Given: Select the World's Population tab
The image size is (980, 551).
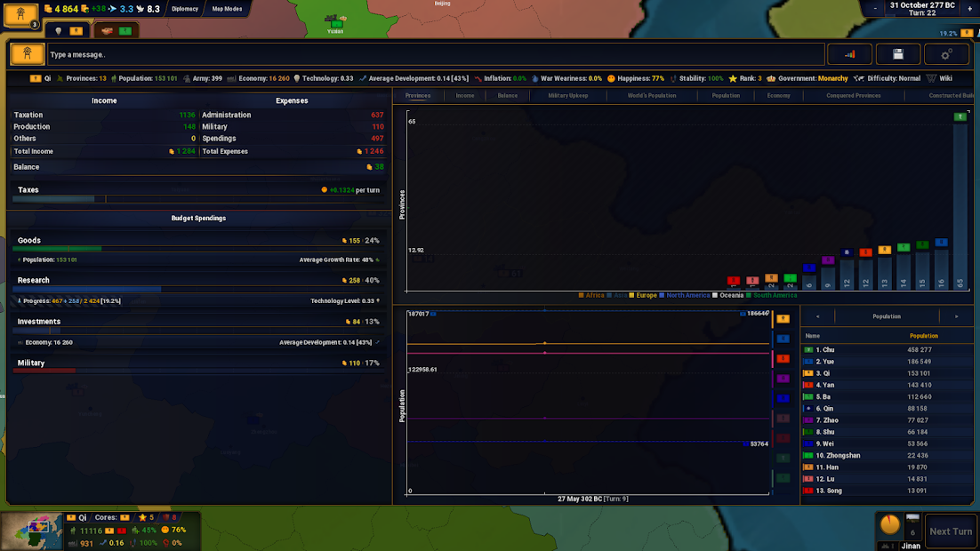Looking at the screenshot, I should (652, 95).
